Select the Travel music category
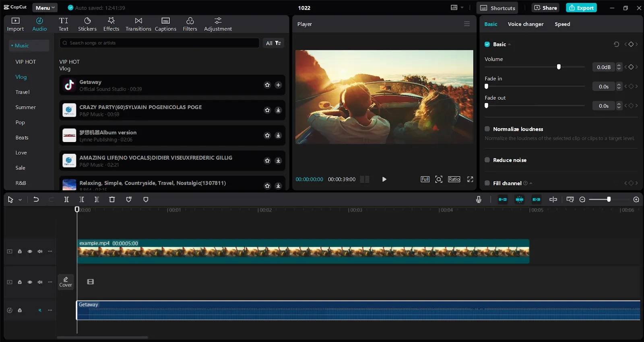The width and height of the screenshot is (644, 342). coord(23,92)
